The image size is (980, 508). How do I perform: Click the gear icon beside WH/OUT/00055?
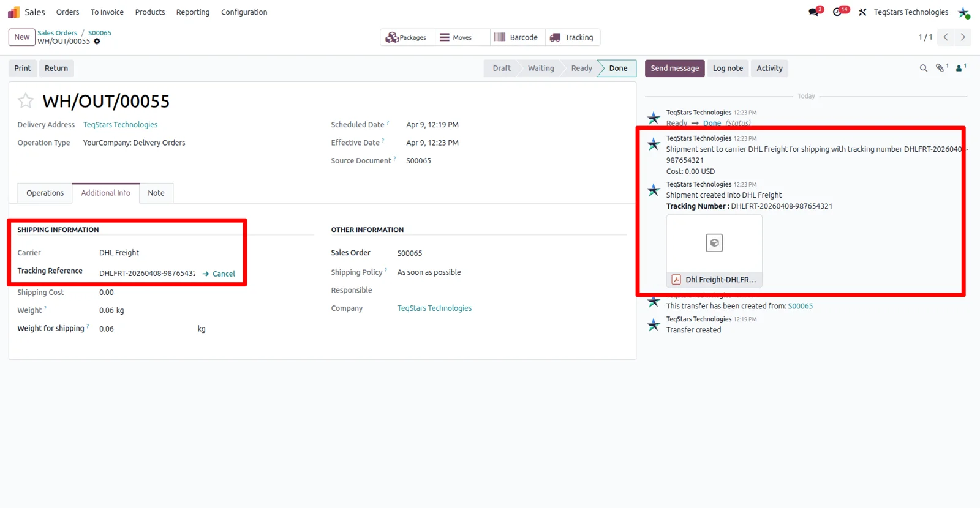coord(97,42)
